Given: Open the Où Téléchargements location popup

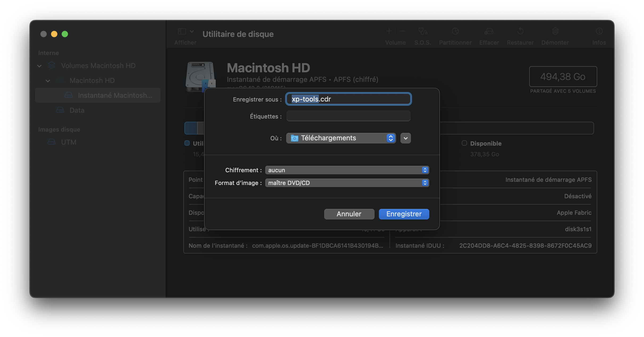Looking at the screenshot, I should (x=341, y=138).
